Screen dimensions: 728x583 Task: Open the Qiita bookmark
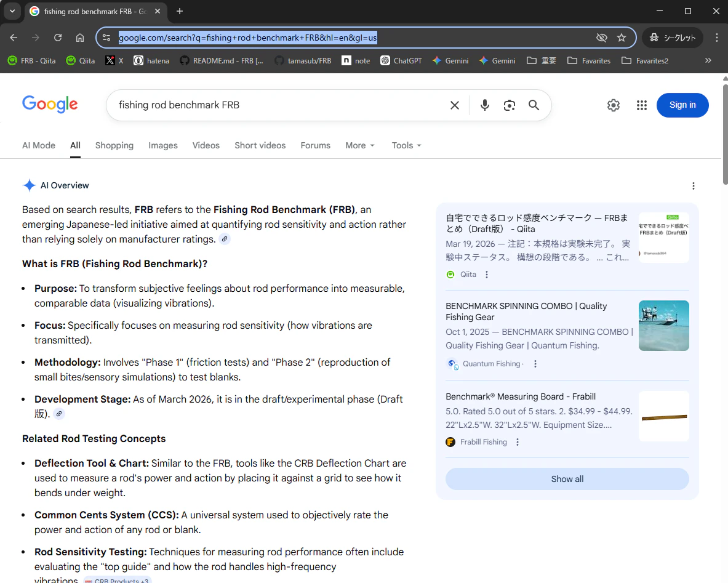(x=81, y=60)
